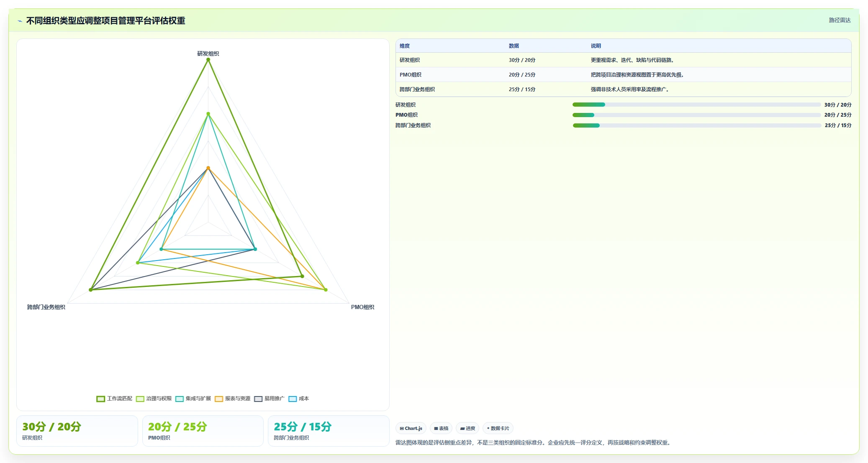Image resolution: width=868 pixels, height=463 pixels.
Task: Select the 跨部门业务组织 row in the table
Action: pos(623,89)
